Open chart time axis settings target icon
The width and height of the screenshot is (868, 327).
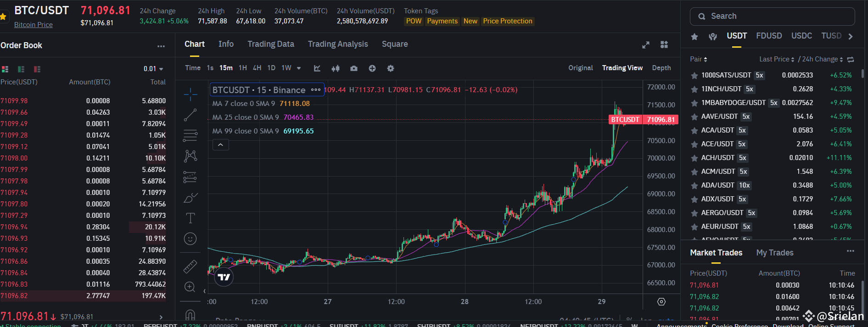tap(661, 302)
